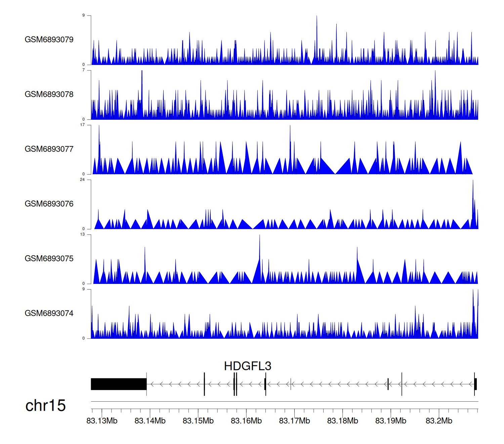The width and height of the screenshot is (504, 444).
Task: Click the 83.2Mb axis label
Action: tap(439, 421)
